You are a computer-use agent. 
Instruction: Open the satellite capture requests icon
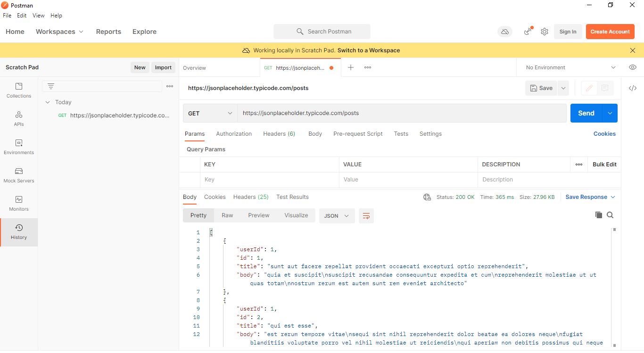(528, 32)
